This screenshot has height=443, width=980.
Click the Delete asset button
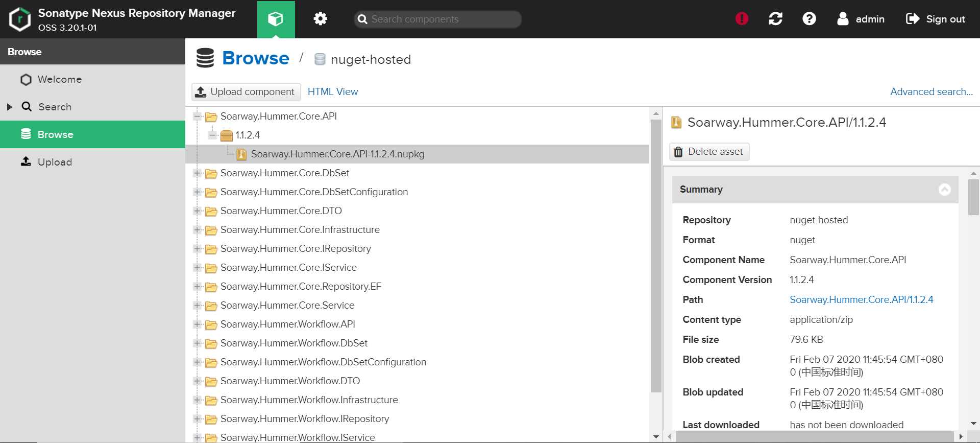[709, 152]
